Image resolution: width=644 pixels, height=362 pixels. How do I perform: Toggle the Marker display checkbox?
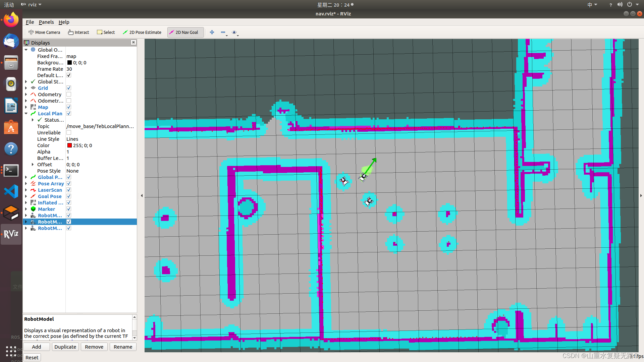[69, 209]
